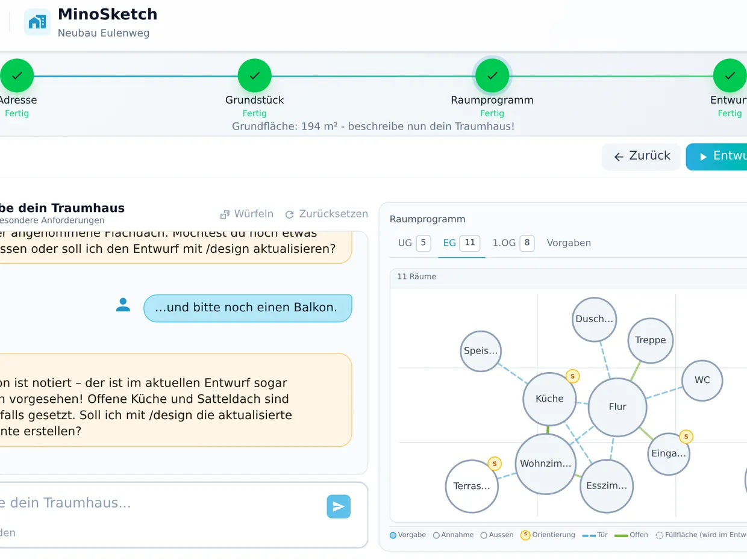Click the Vorgabe legend dot
This screenshot has width=747, height=560.
click(x=393, y=535)
